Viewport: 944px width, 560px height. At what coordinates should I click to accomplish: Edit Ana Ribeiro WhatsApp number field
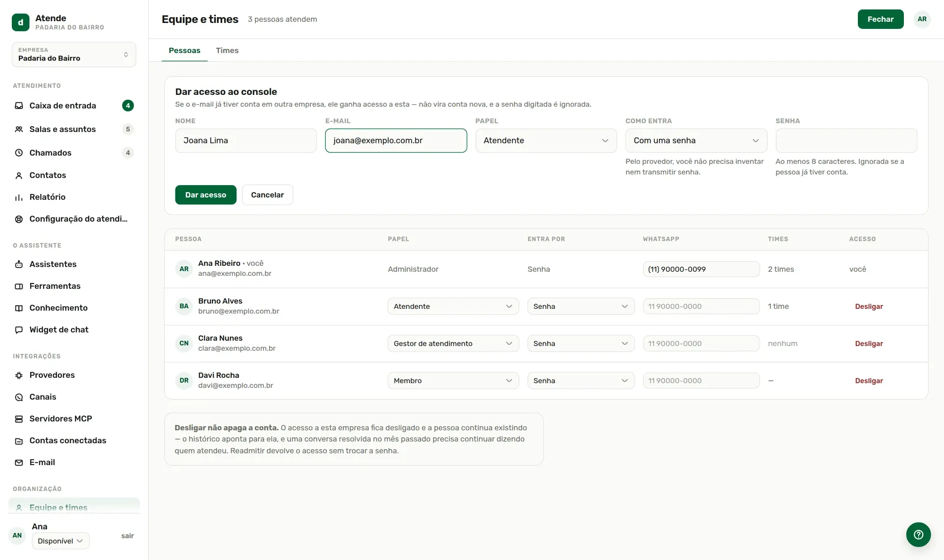coord(701,269)
